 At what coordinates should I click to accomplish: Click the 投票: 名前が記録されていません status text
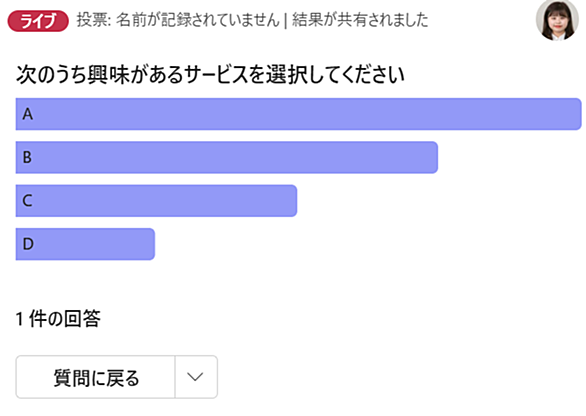click(x=178, y=20)
